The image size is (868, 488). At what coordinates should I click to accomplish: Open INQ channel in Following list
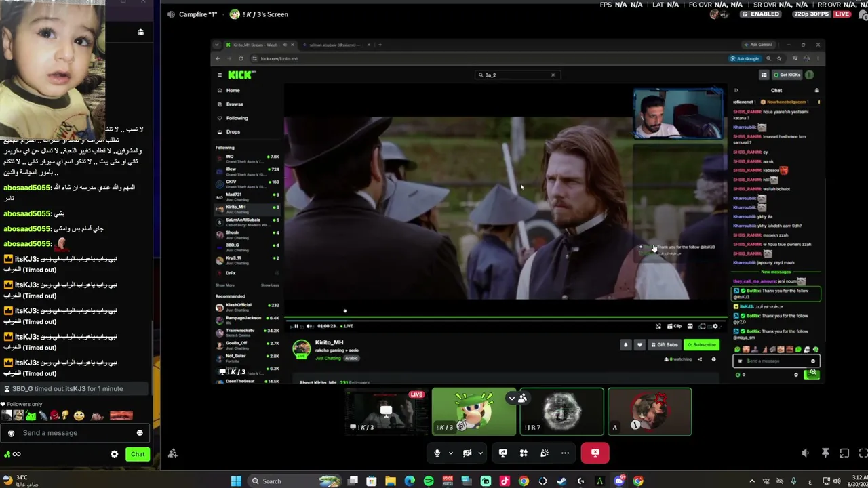248,158
